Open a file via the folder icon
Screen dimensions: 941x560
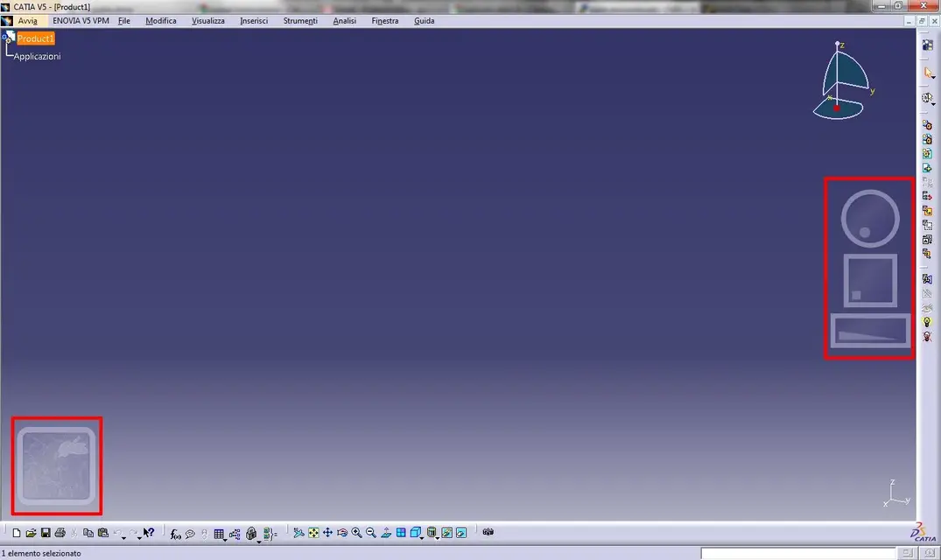[x=31, y=532]
